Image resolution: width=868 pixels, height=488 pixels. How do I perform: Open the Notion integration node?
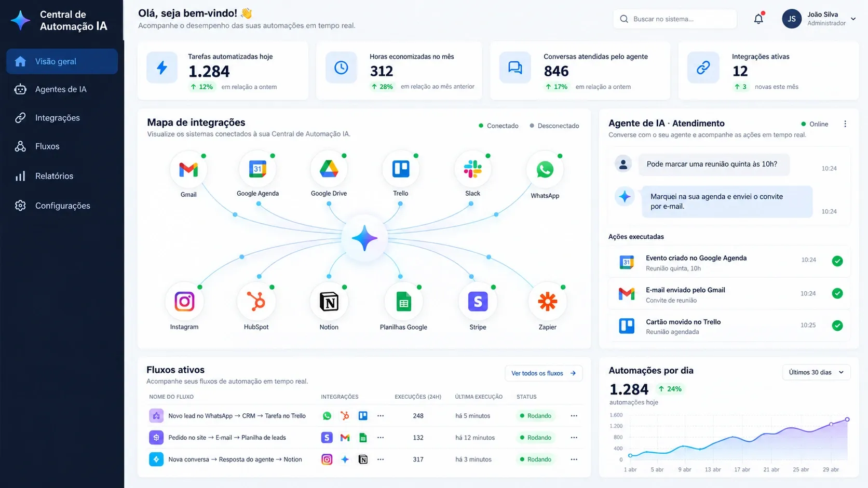click(x=329, y=302)
